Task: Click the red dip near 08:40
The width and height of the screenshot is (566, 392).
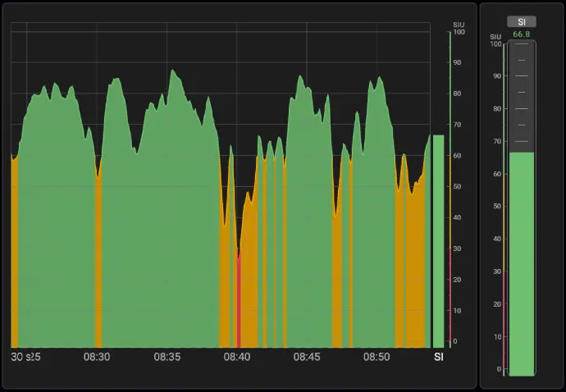Action: 239,303
